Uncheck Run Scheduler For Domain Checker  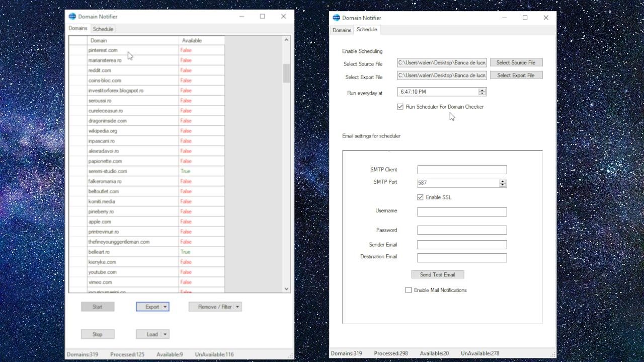click(400, 106)
